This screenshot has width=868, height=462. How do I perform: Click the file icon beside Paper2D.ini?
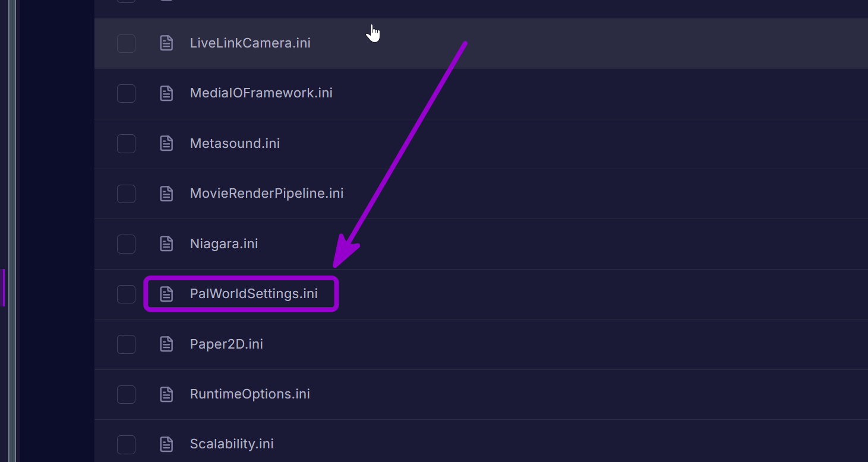[x=166, y=344]
